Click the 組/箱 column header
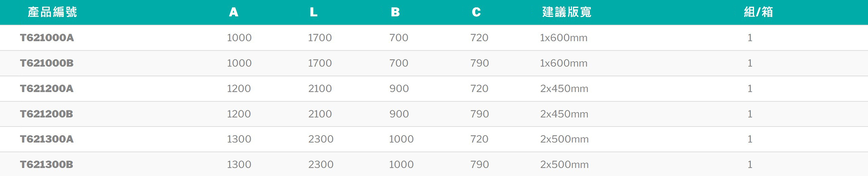The width and height of the screenshot is (868, 176). tap(758, 12)
